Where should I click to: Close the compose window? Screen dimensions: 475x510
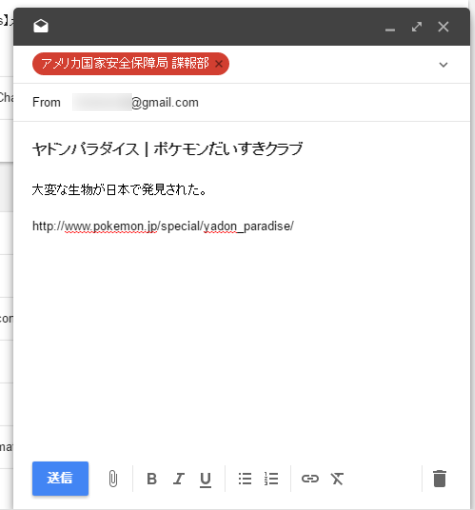[x=443, y=27]
